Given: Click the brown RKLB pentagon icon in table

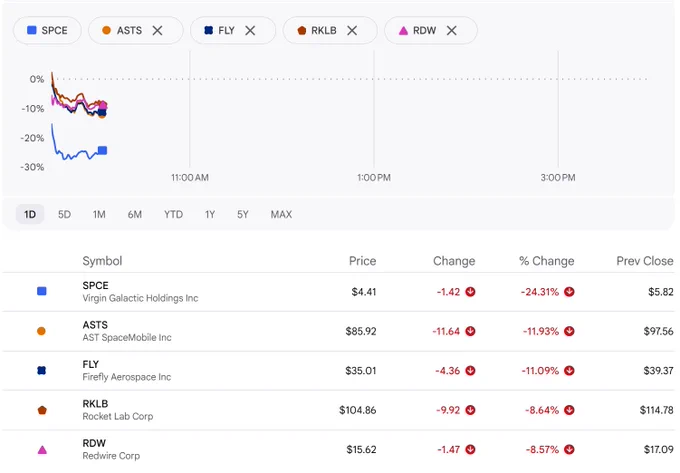Looking at the screenshot, I should pyautogui.click(x=42, y=410).
